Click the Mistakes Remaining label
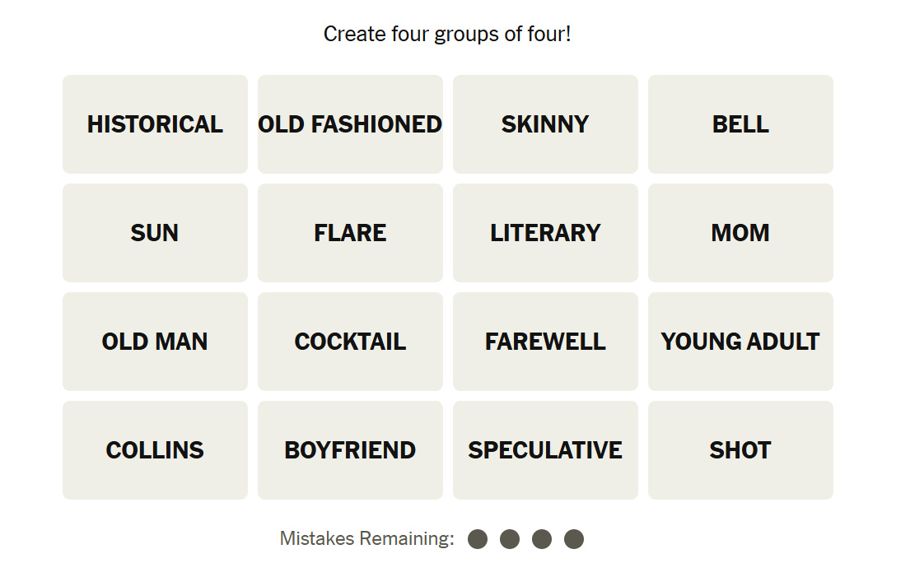Screen dimensions: 924x563 click(366, 539)
